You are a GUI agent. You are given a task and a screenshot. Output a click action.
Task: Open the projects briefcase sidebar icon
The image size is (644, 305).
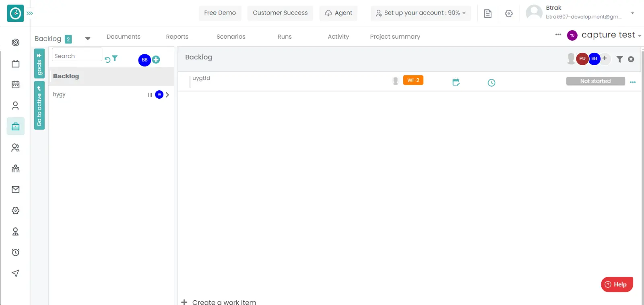pos(15,127)
